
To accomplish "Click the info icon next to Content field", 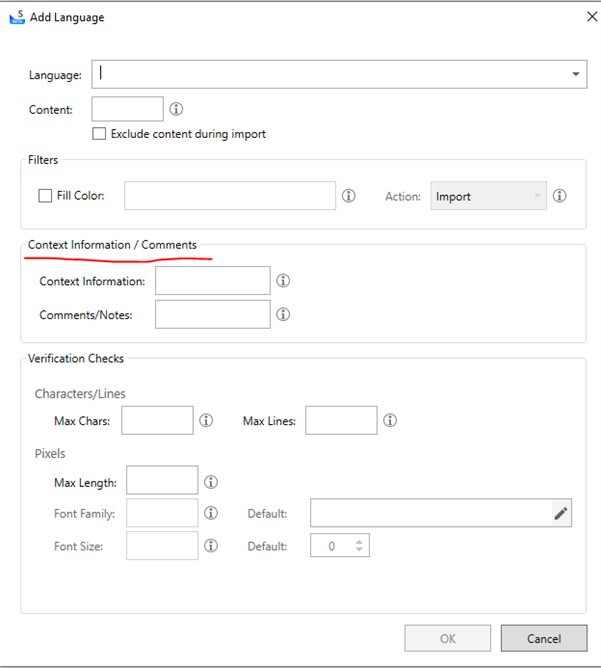I will pyautogui.click(x=176, y=109).
